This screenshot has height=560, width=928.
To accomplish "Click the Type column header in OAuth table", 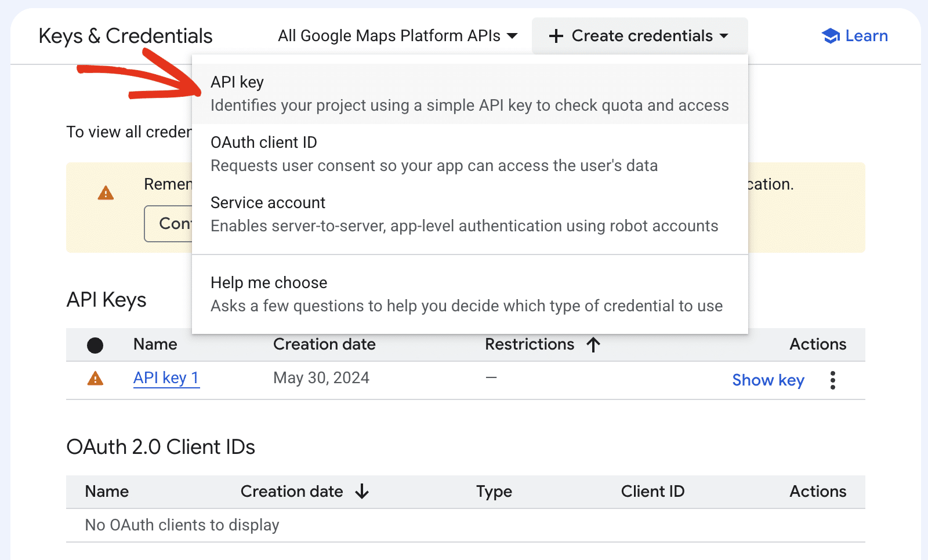I will 494,492.
